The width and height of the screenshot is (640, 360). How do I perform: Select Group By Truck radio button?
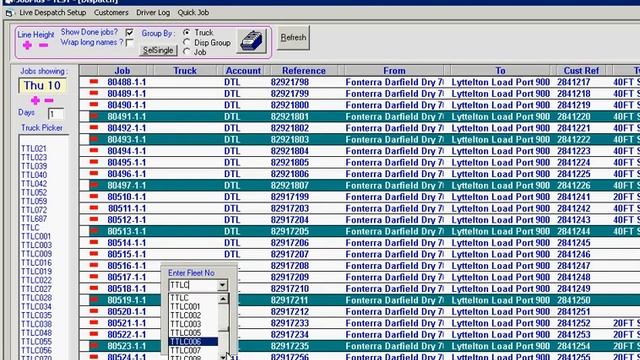(187, 32)
